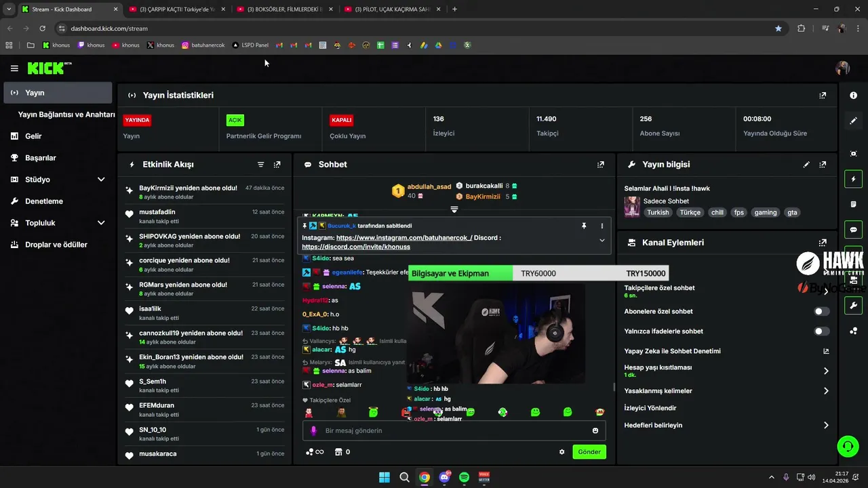
Task: Open the emoji picker in message box
Action: [x=595, y=430]
